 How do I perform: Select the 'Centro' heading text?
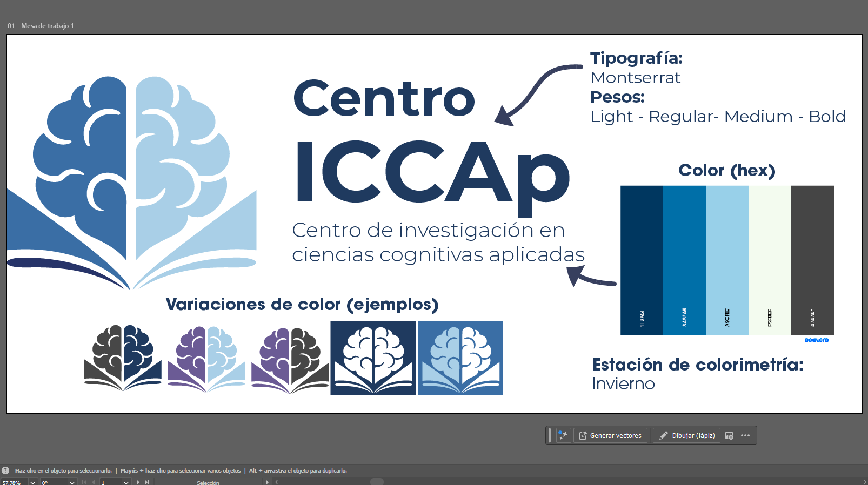(384, 98)
